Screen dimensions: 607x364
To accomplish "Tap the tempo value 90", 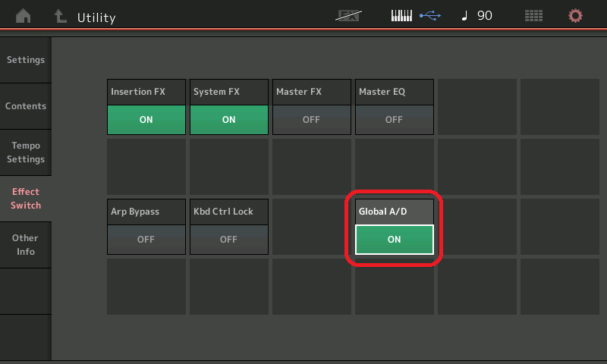I will (x=485, y=16).
